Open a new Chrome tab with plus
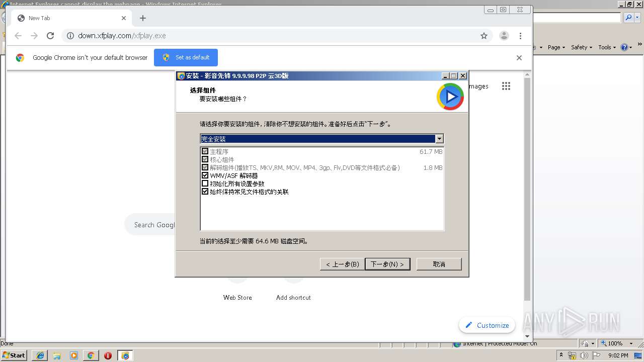 click(143, 18)
